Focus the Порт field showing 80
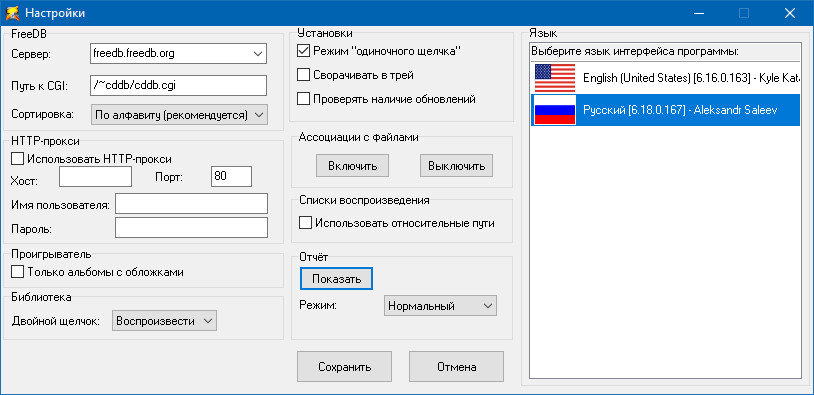The width and height of the screenshot is (814, 395). pyautogui.click(x=232, y=176)
